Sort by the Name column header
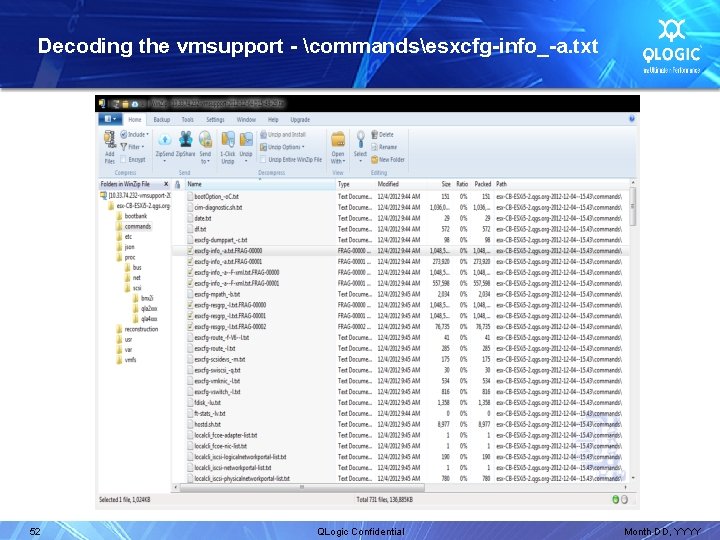 260,184
